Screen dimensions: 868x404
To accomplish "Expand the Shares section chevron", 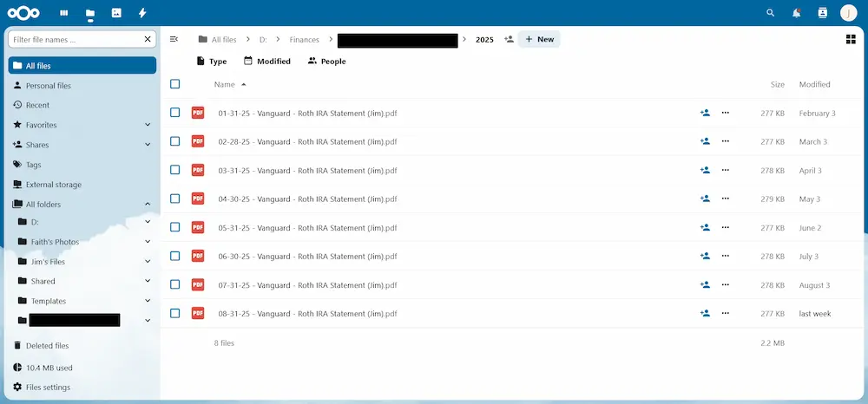I will coord(148,145).
